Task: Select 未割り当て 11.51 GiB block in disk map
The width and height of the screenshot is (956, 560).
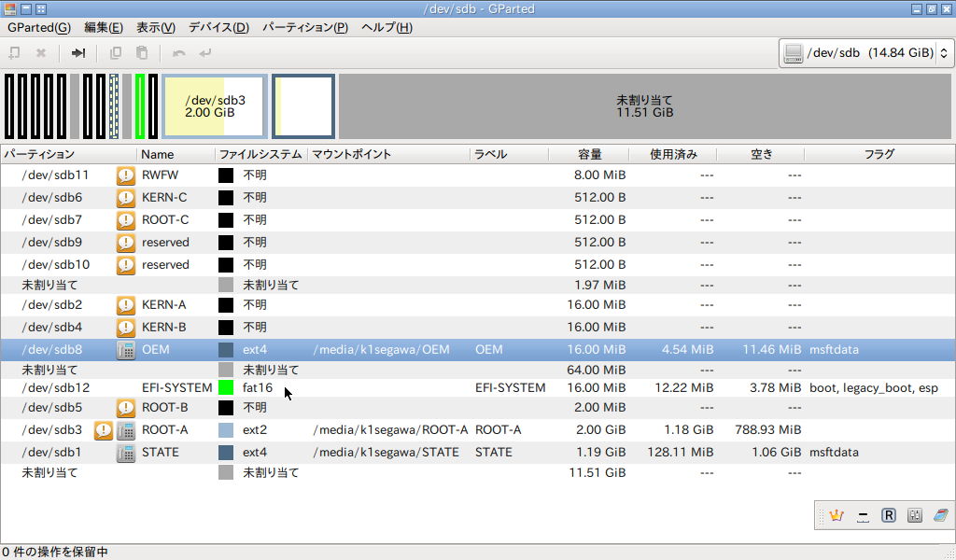Action: coord(644,106)
